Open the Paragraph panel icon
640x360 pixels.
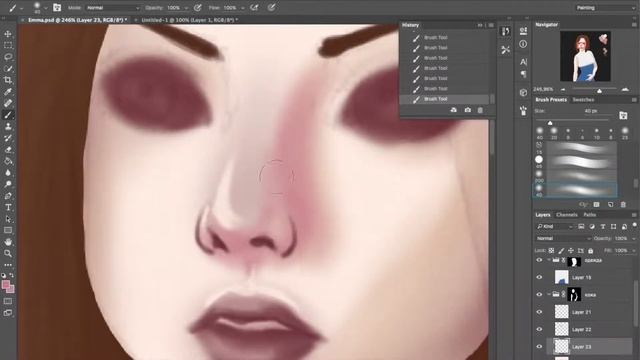click(523, 74)
